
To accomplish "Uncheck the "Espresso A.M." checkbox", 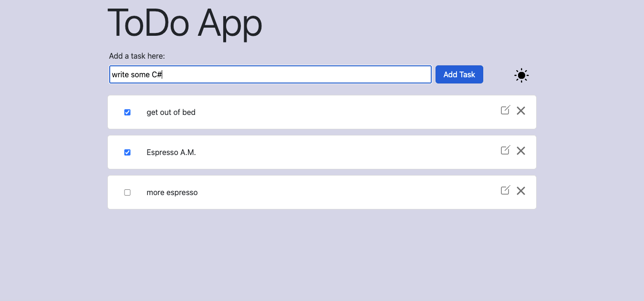I will [127, 152].
